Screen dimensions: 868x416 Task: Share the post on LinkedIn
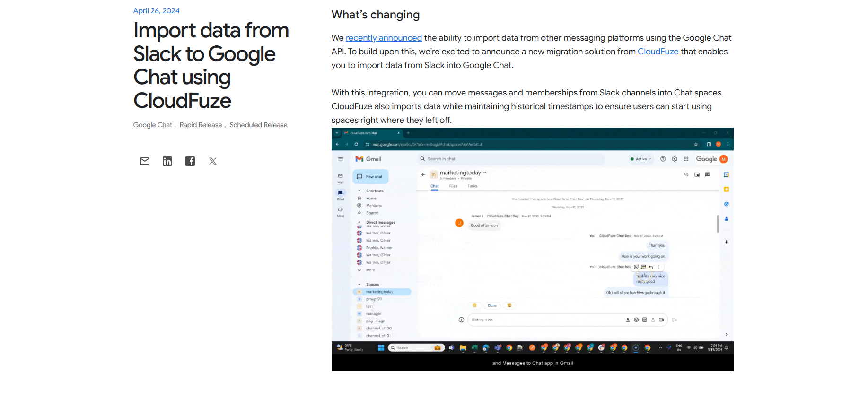pyautogui.click(x=167, y=161)
